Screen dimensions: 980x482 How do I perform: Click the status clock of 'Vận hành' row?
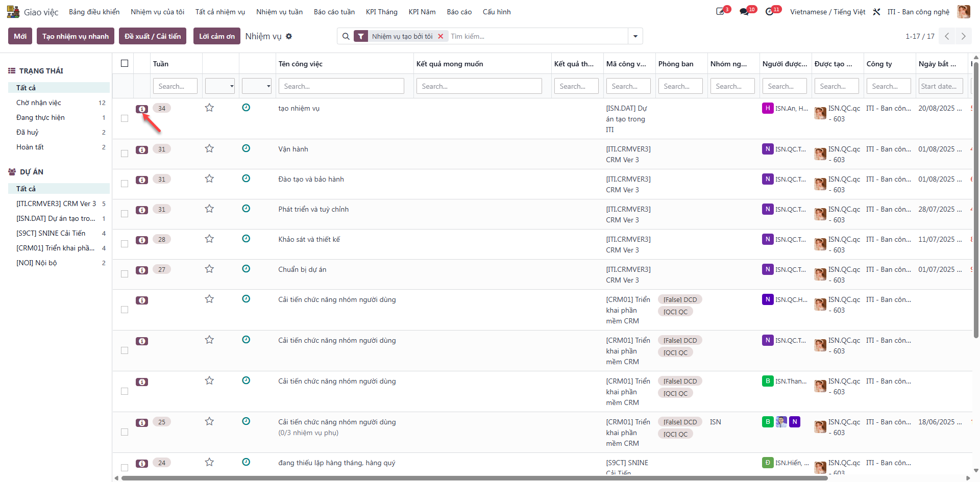pos(246,148)
